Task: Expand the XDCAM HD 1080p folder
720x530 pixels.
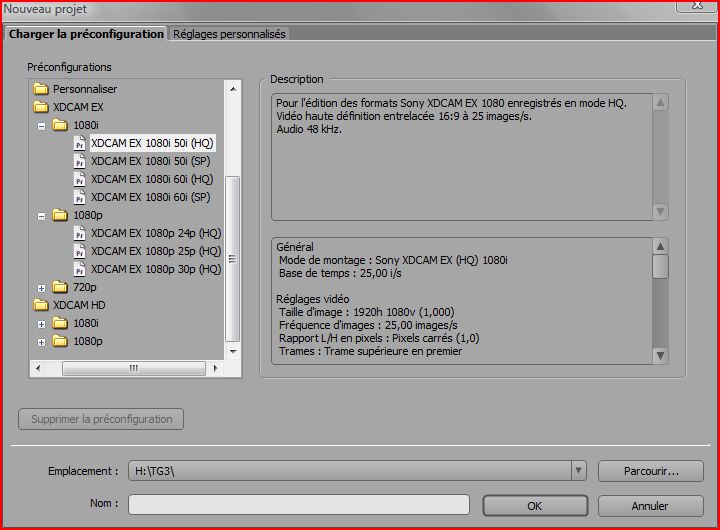Action: click(41, 343)
